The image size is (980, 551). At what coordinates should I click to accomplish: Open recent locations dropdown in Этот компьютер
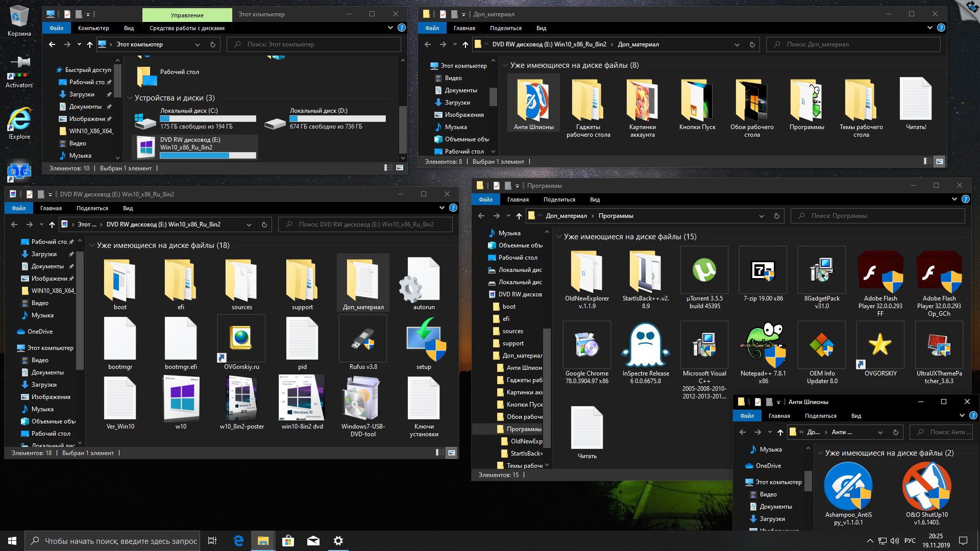coord(79,44)
